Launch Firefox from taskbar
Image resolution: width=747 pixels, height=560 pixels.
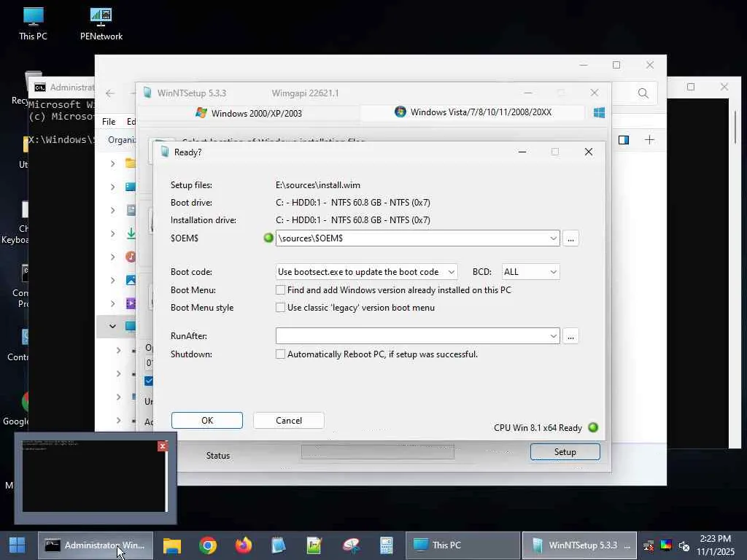point(244,545)
